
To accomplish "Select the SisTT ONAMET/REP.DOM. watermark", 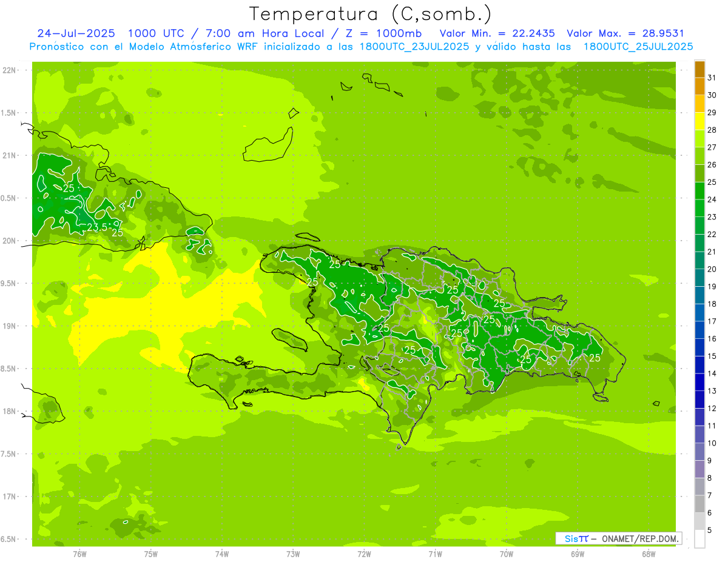I will click(x=618, y=538).
